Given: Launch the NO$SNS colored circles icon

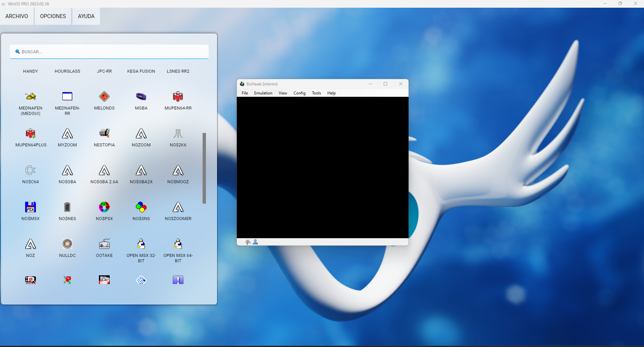Looking at the screenshot, I should coord(141,207).
